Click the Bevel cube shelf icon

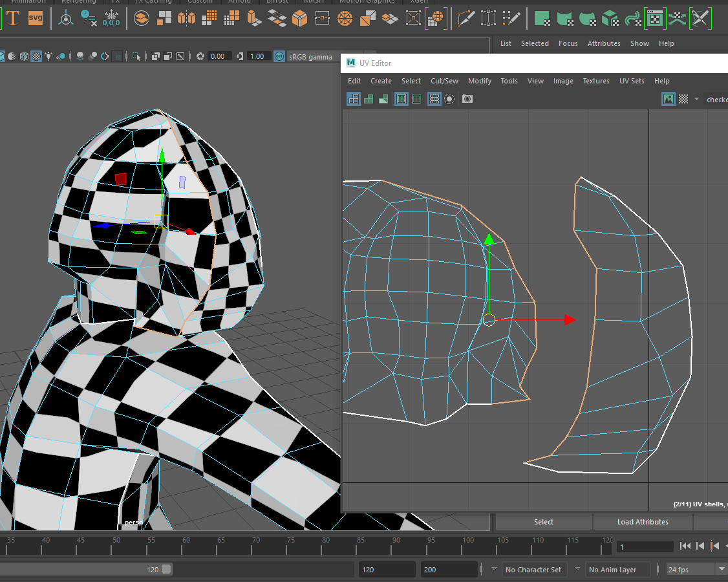click(300, 19)
